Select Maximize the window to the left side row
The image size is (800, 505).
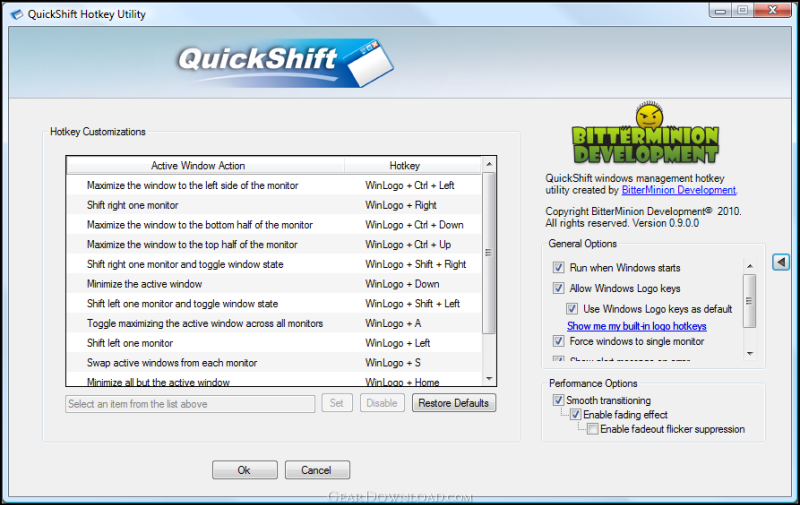pos(274,185)
